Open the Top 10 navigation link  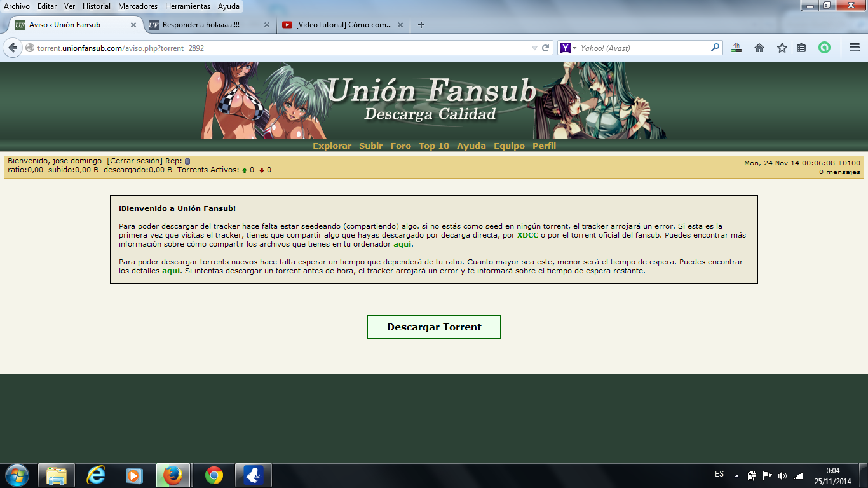pyautogui.click(x=434, y=146)
